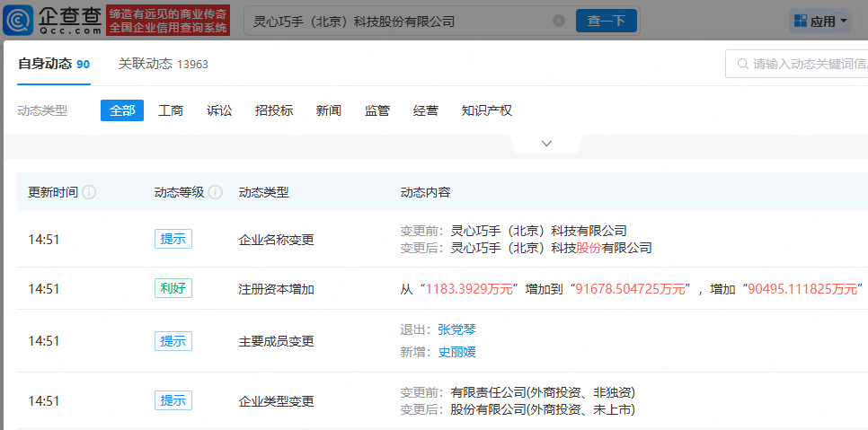Select the 全部 filter

click(x=122, y=110)
